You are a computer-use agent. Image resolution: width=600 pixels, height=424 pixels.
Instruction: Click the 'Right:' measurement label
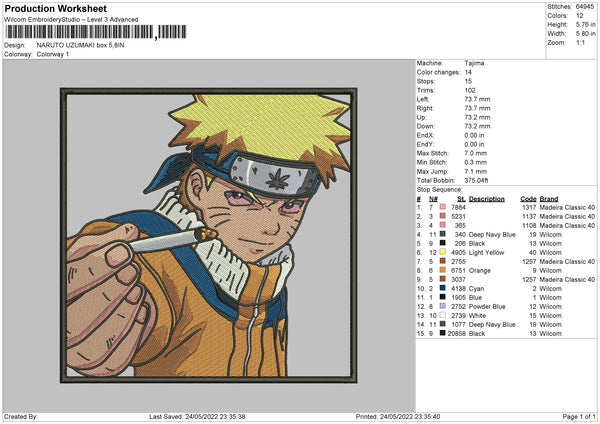click(x=425, y=108)
